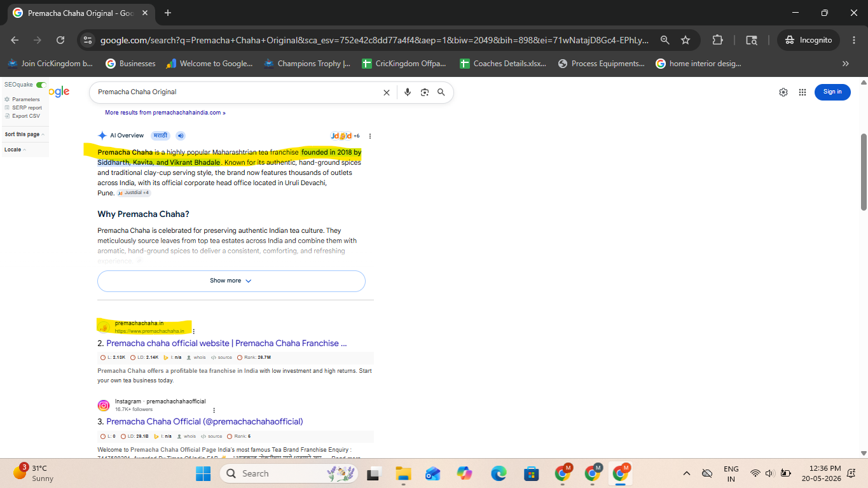Start voice search with microphone icon
The height and width of the screenshot is (488, 868).
pyautogui.click(x=408, y=92)
